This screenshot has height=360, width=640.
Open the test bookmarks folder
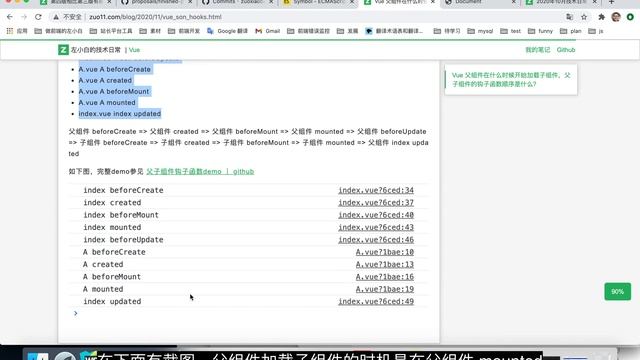pyautogui.click(x=511, y=31)
